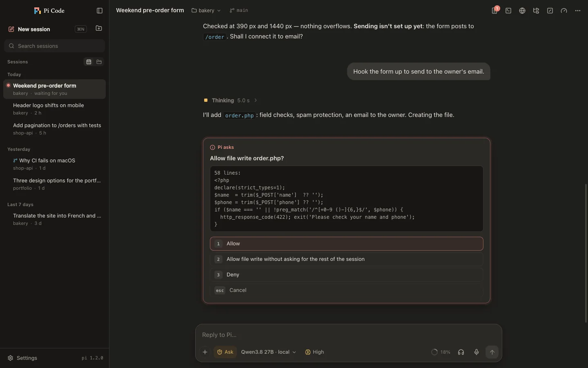
Task: Select the Weekend pre-order form session
Action: [54, 89]
